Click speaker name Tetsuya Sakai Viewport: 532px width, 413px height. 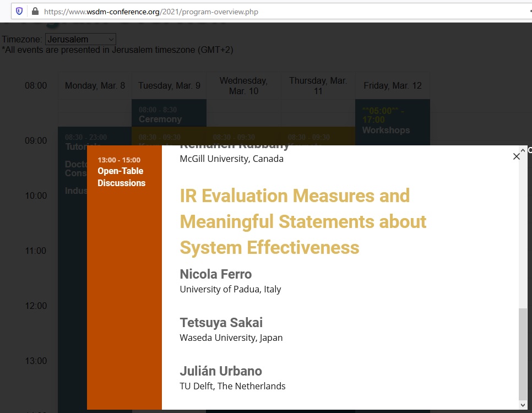pos(221,323)
